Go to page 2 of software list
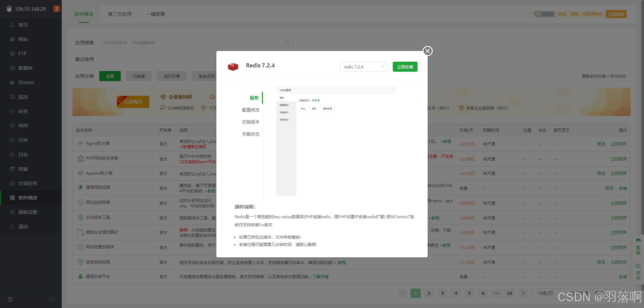644x308 pixels. [x=429, y=293]
